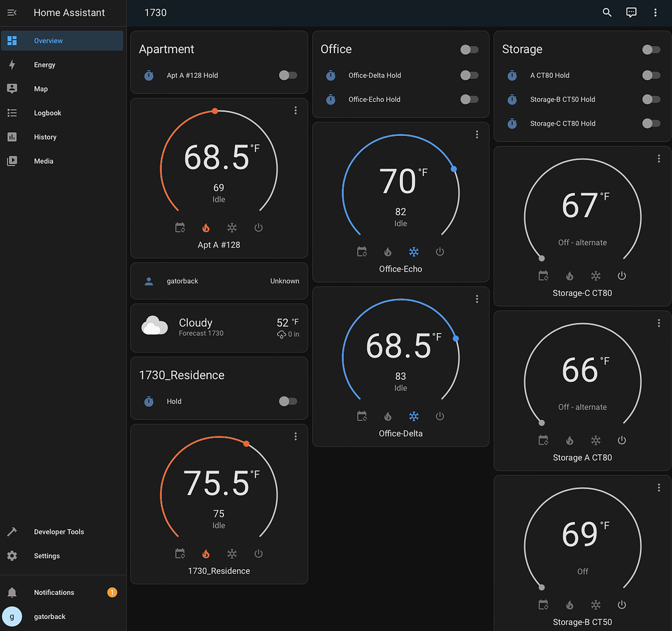This screenshot has width=672, height=631.
Task: Enable the Office-Delta Hold toggle
Action: click(470, 76)
